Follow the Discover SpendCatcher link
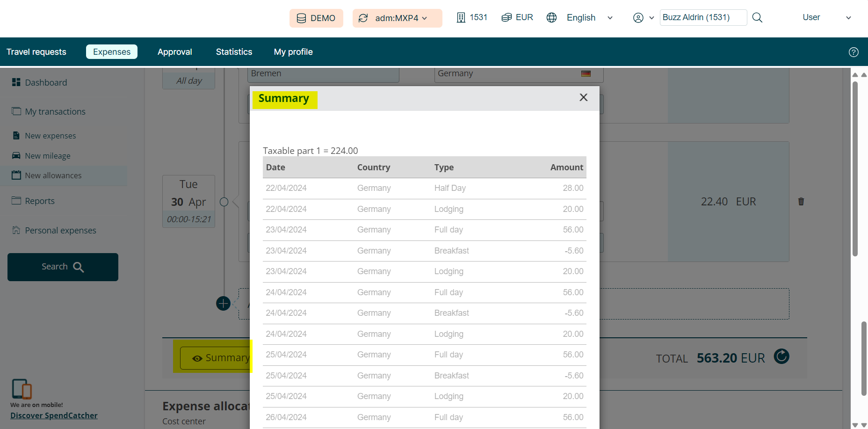 tap(54, 415)
